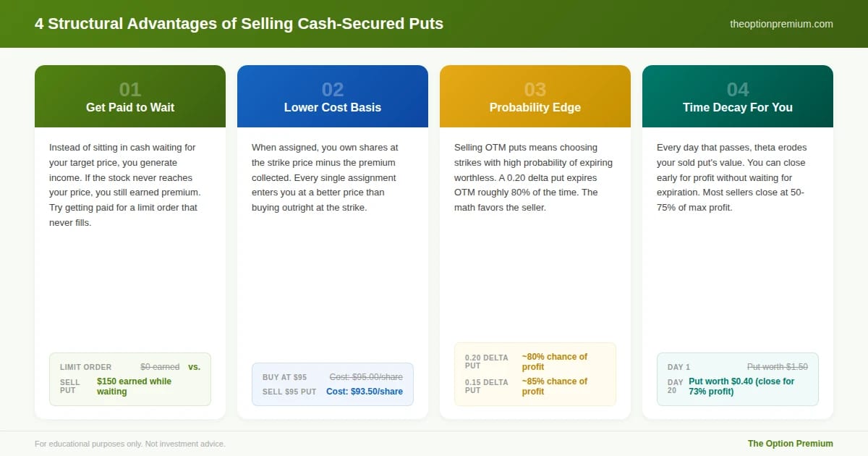Click the main infographic title text
Screen dimensions: 868x456
coord(239,24)
